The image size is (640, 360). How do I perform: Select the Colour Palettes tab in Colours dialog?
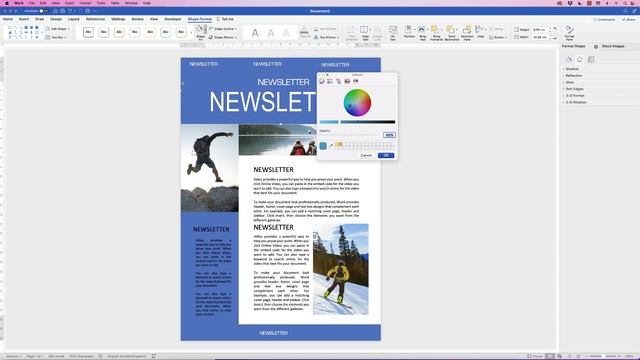click(x=338, y=81)
